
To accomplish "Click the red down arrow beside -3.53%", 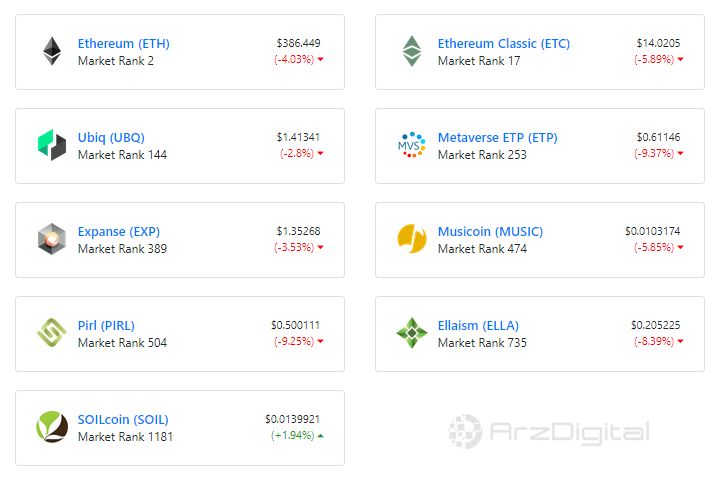I will tap(321, 247).
